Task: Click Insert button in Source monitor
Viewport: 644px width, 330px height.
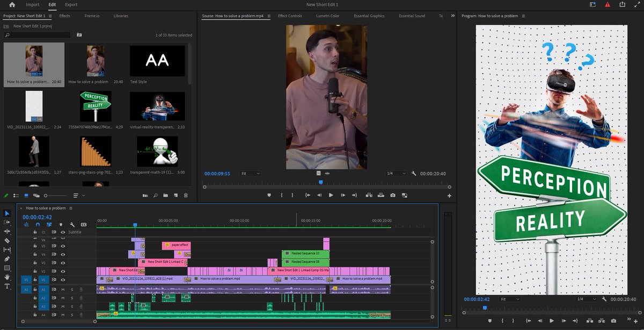Action: [x=370, y=195]
